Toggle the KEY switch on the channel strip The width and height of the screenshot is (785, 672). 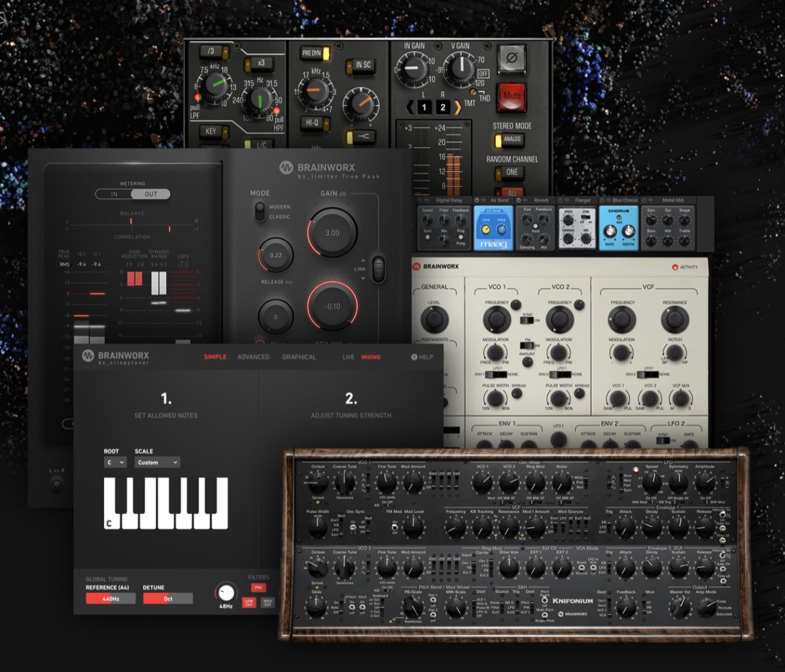tap(215, 131)
